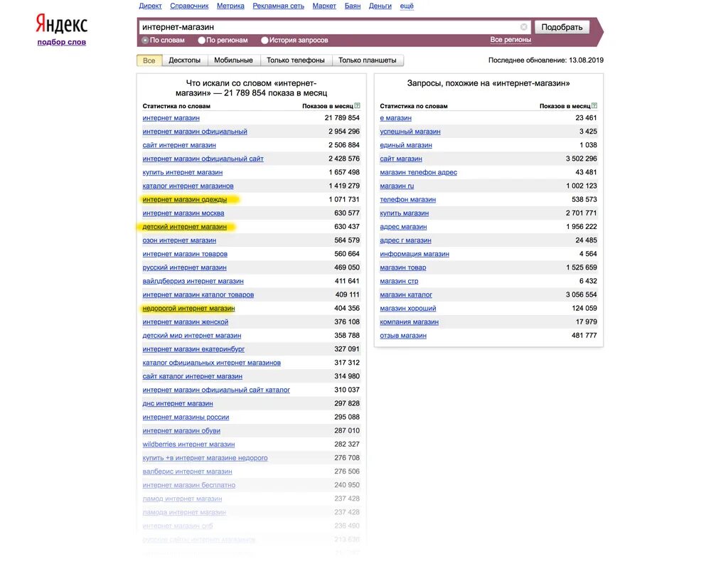This screenshot has height=564, width=728.
Task: Open the Директ link in top menu
Action: pyautogui.click(x=151, y=6)
